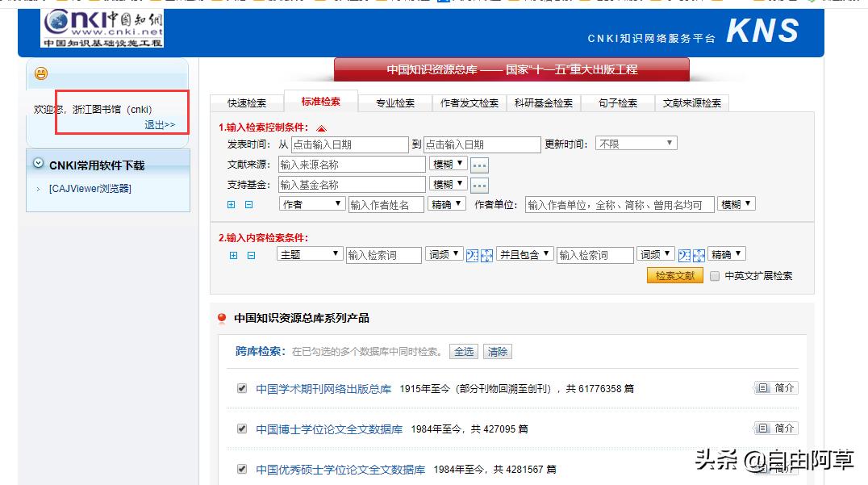Uncheck 中国博士学位论文全文数据库 checkbox

242,429
